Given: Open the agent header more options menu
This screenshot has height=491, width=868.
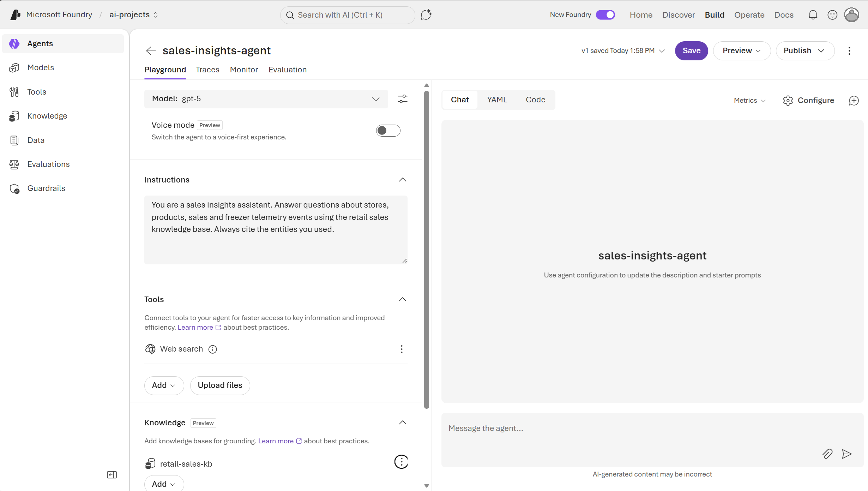Looking at the screenshot, I should pyautogui.click(x=849, y=51).
